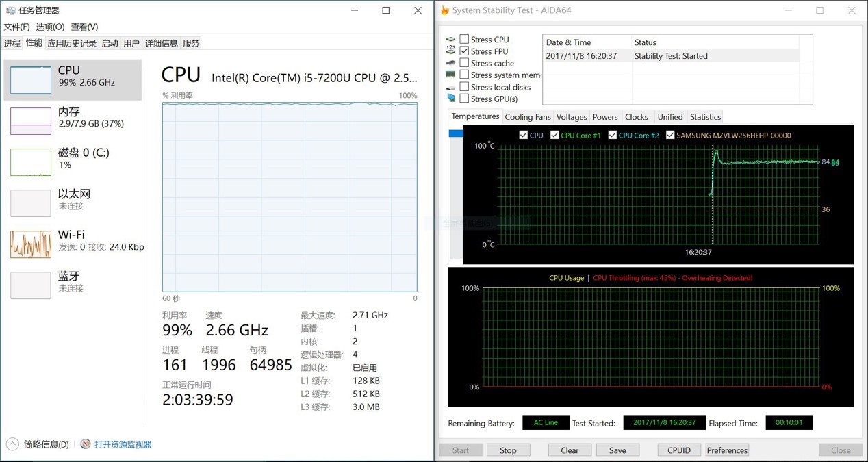868x462 pixels.
Task: Click the Task Manager title bar icon
Action: pyautogui.click(x=10, y=10)
